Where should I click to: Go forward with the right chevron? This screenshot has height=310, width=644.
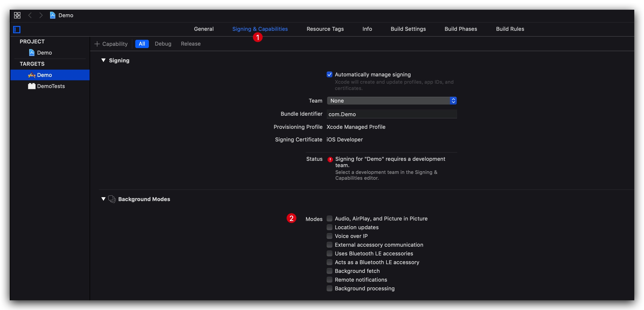pyautogui.click(x=41, y=15)
